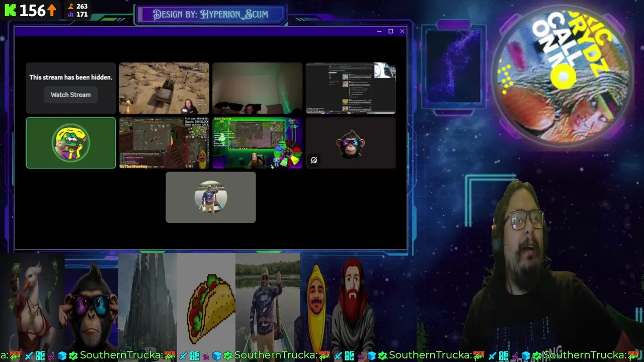Click the circular album art overlay
Image resolution: width=644 pixels, height=362 pixels.
pos(562,76)
